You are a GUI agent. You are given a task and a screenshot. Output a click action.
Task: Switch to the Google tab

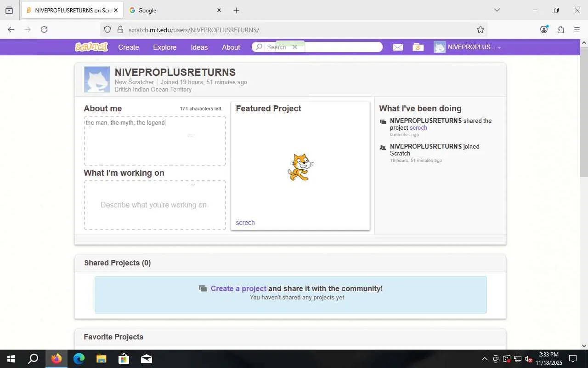tap(175, 10)
